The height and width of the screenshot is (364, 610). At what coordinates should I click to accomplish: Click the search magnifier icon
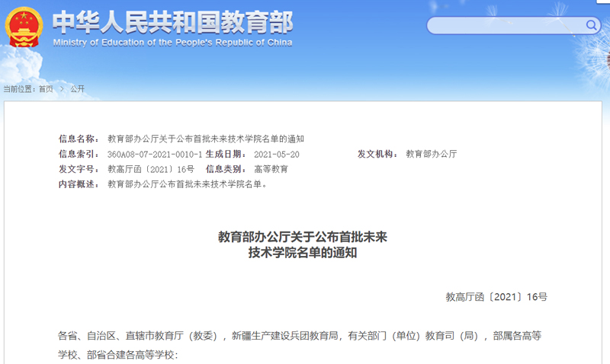(x=591, y=25)
